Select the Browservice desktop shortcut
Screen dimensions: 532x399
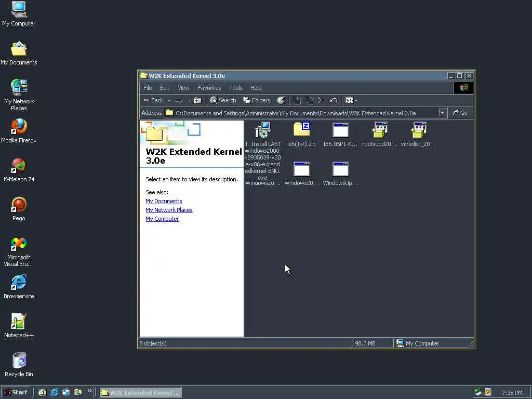19,287
